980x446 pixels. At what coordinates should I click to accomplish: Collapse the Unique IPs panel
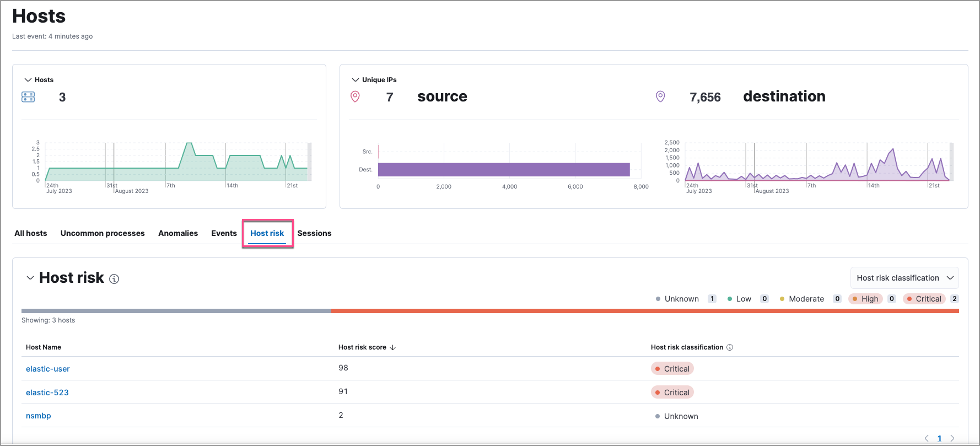(356, 80)
